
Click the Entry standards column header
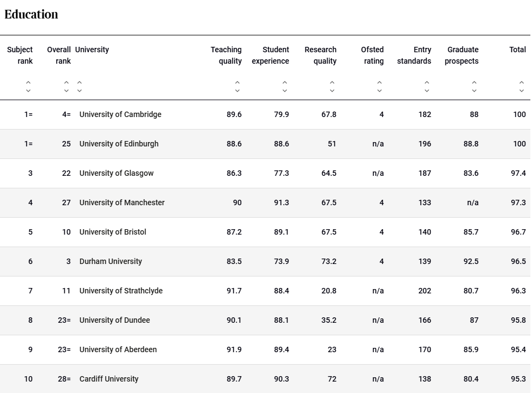pyautogui.click(x=414, y=56)
